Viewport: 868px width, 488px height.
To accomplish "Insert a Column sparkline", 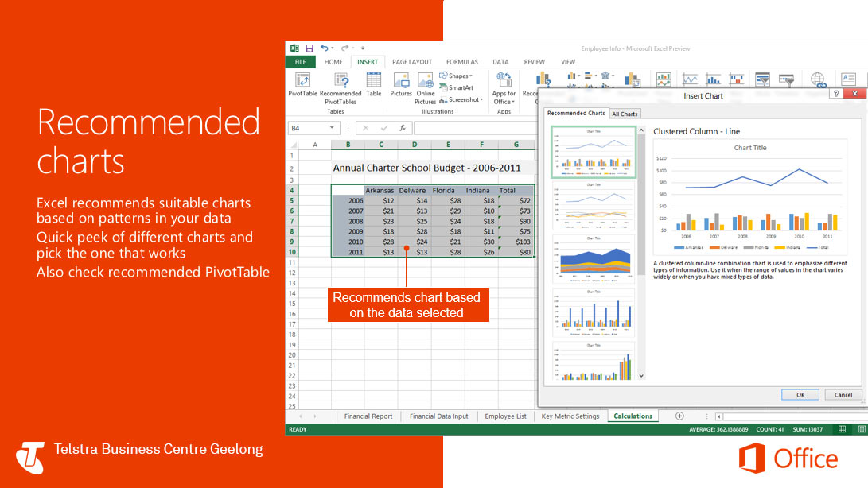I will point(713,79).
